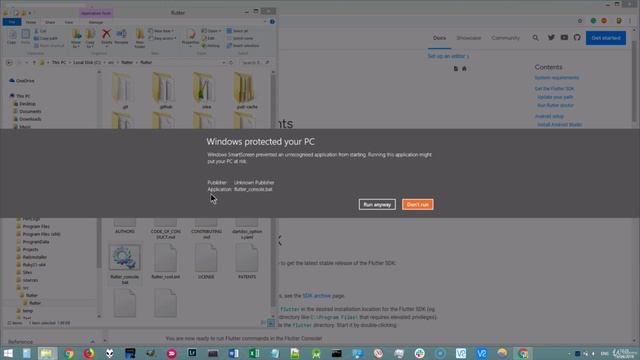Select the temp folder in the tree

point(24,311)
